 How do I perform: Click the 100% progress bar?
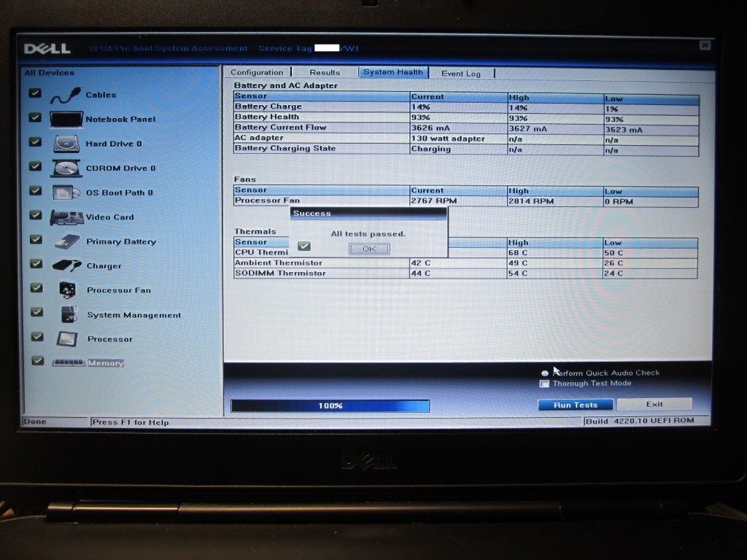(330, 405)
